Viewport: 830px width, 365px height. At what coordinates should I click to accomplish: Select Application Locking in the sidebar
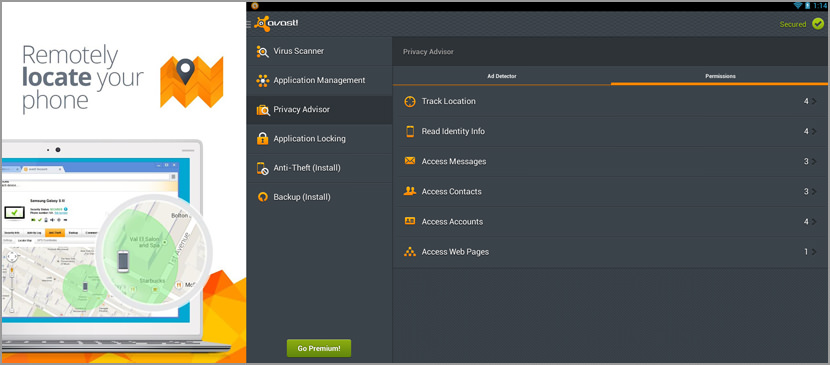[x=319, y=139]
